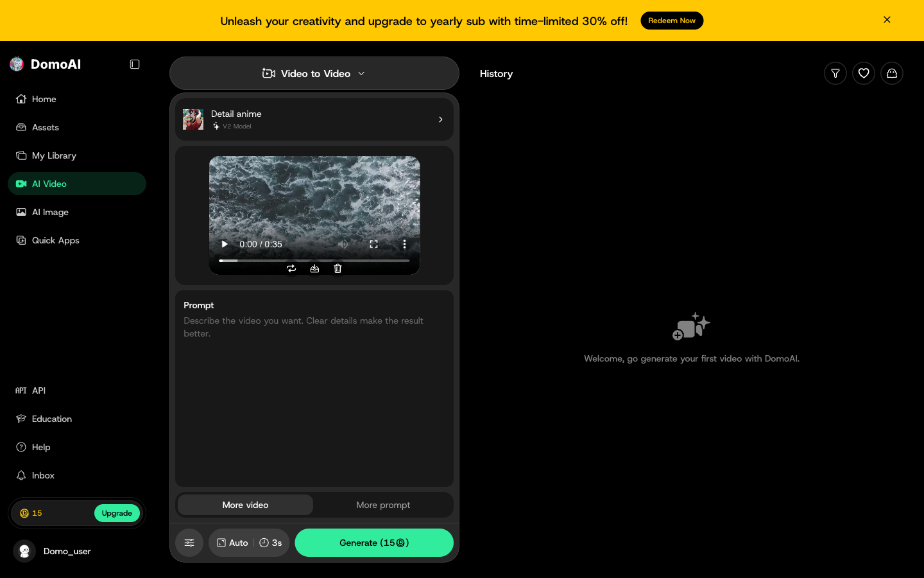The height and width of the screenshot is (578, 924).
Task: Enter video fullscreen mode
Action: (373, 244)
